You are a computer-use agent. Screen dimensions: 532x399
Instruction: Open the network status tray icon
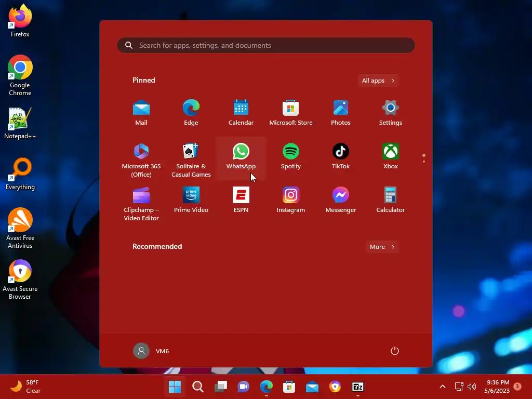459,387
